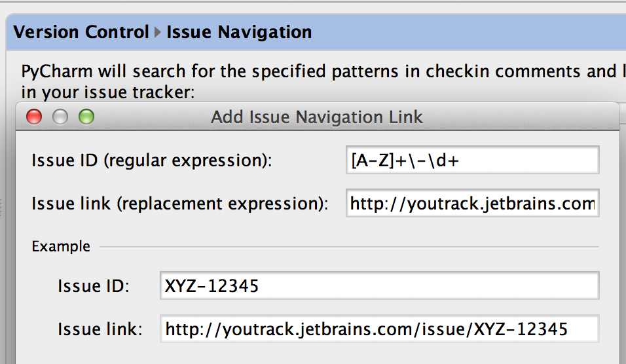The image size is (626, 364).
Task: Close the Add Issue Navigation Link dialog
Action: coord(34,117)
